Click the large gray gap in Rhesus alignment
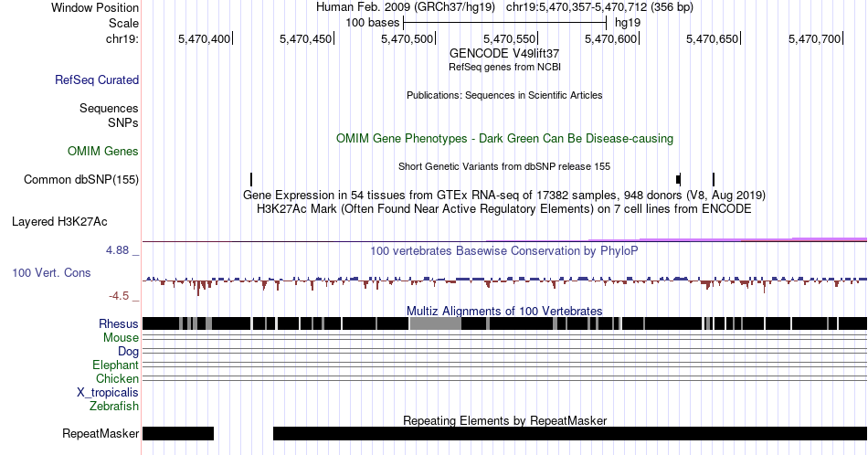 click(x=435, y=323)
